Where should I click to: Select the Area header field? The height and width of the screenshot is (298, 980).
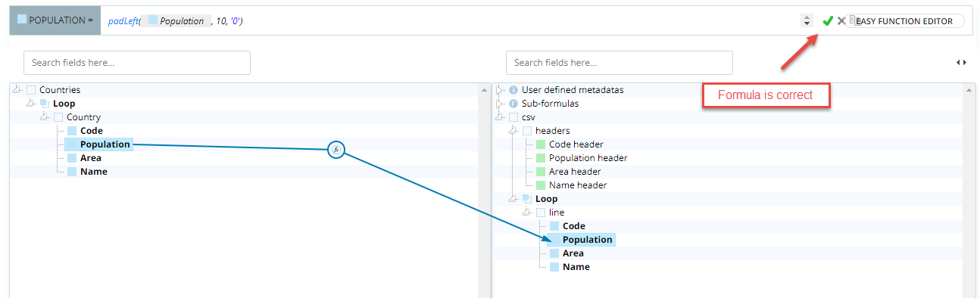click(575, 172)
